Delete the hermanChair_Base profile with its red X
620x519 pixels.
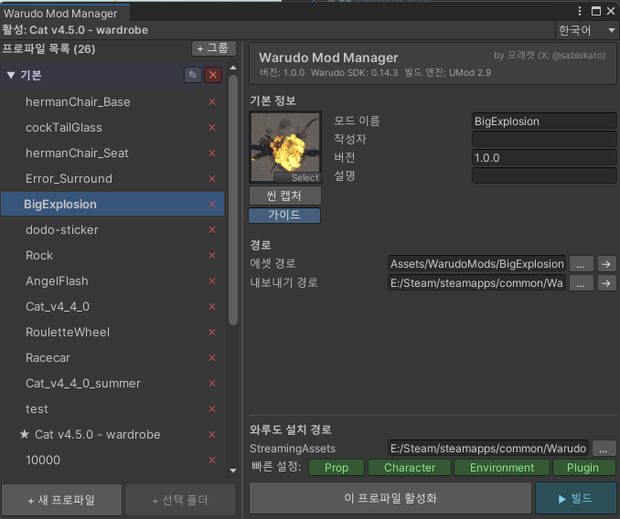[212, 102]
